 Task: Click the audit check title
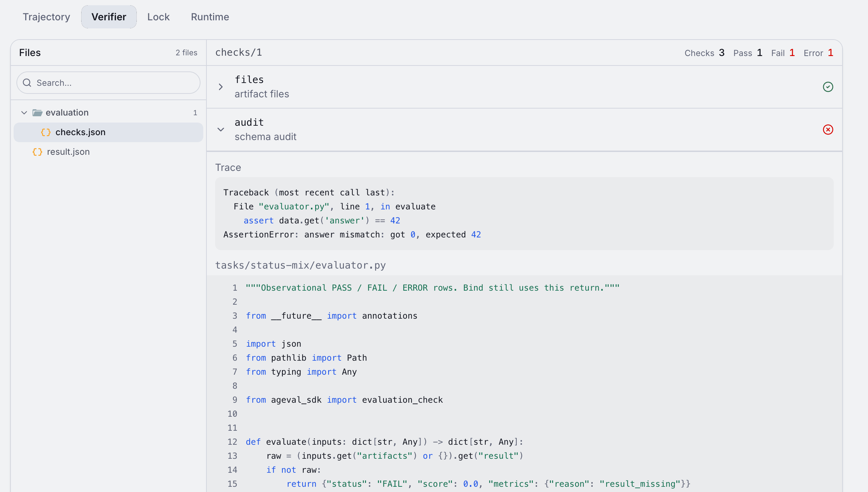coord(249,122)
